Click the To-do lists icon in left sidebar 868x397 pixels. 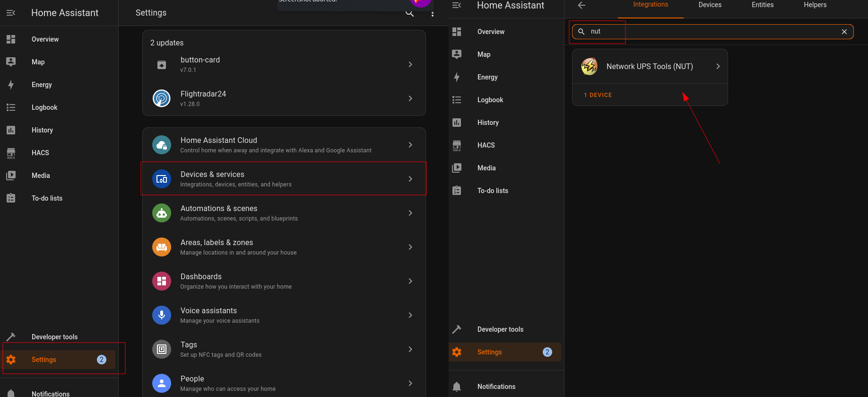(x=11, y=198)
